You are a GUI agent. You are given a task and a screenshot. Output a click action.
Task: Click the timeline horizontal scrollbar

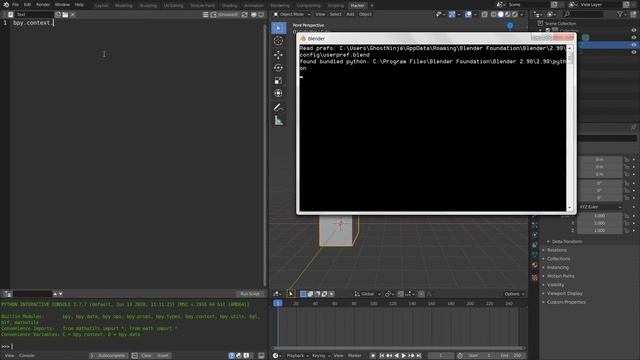[398, 348]
